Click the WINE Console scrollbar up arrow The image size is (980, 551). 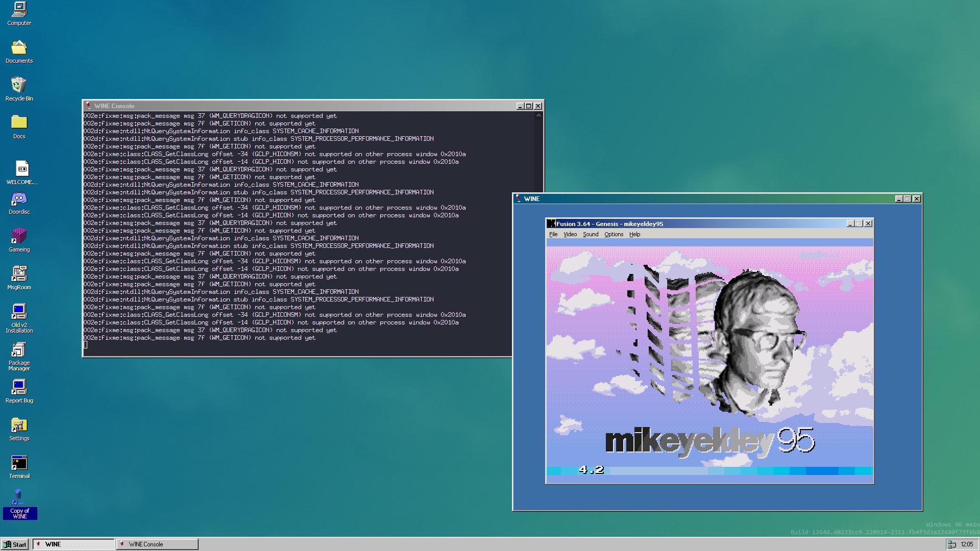coord(538,116)
